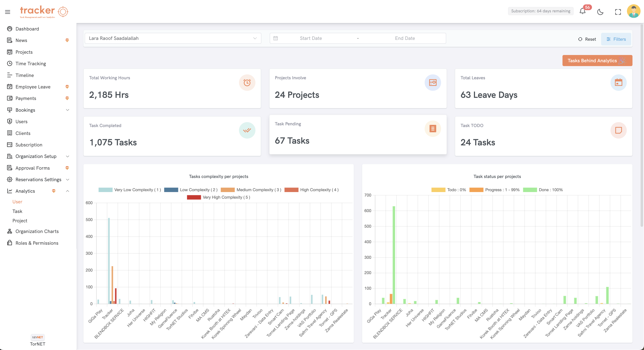The height and width of the screenshot is (350, 644).
Task: Open Roles & Permissions from the sidebar
Action: pyautogui.click(x=37, y=243)
